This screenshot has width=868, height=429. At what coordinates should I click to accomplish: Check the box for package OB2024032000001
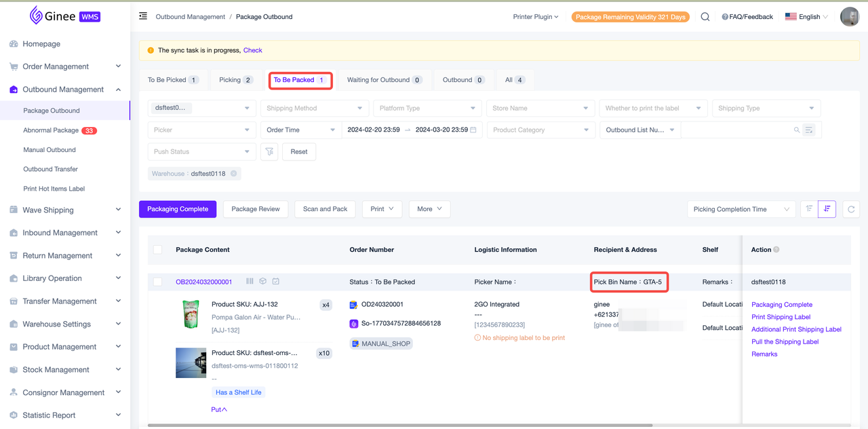(x=158, y=282)
